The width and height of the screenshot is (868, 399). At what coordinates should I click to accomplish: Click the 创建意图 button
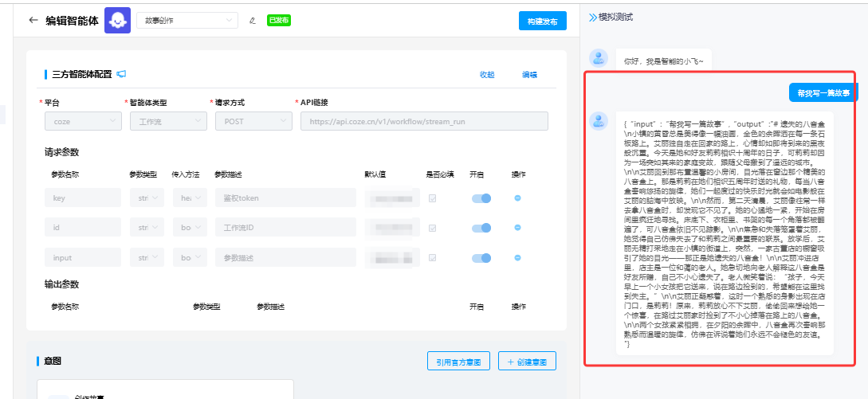pyautogui.click(x=527, y=362)
